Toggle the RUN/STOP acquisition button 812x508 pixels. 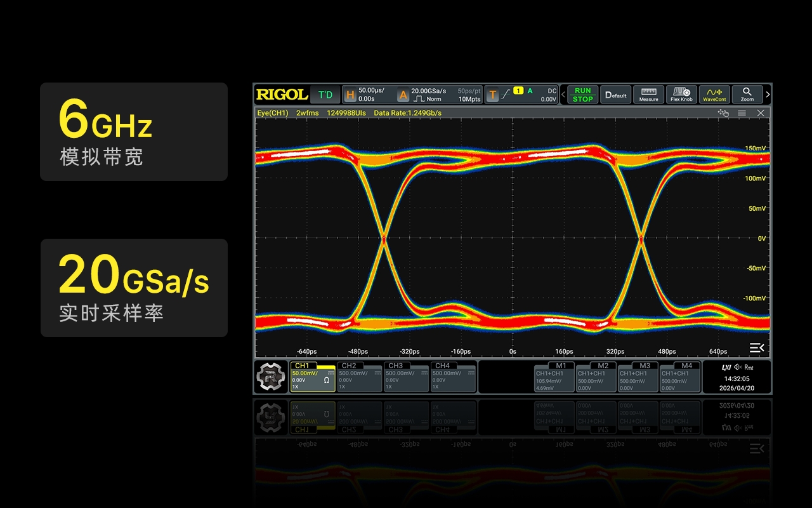[582, 95]
